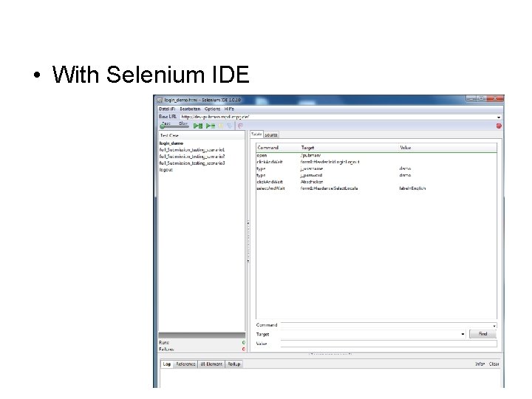Image resolution: width=532 pixels, height=399 pixels.
Task: Open the Command combo box dropdown
Action: (x=494, y=326)
